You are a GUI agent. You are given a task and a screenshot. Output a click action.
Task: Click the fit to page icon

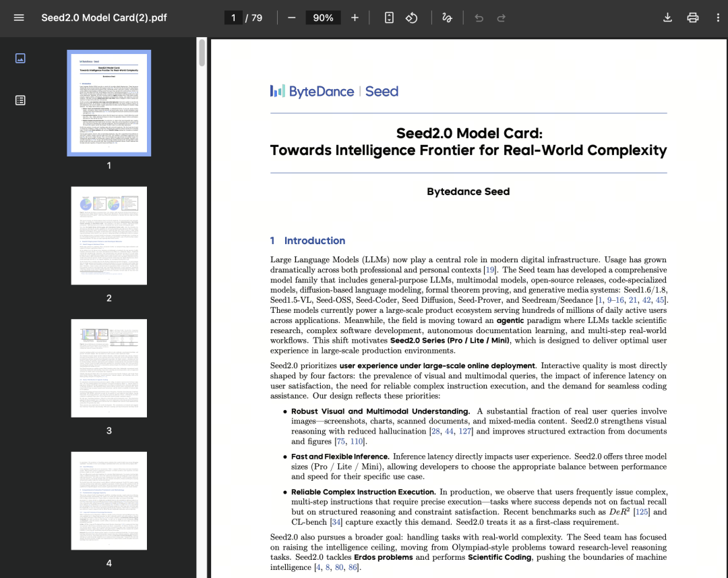pos(389,18)
